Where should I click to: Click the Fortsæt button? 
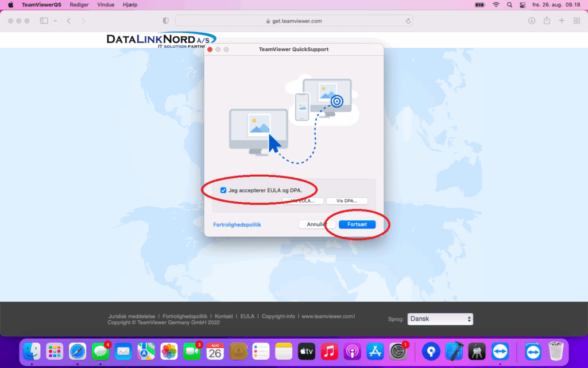(x=357, y=224)
